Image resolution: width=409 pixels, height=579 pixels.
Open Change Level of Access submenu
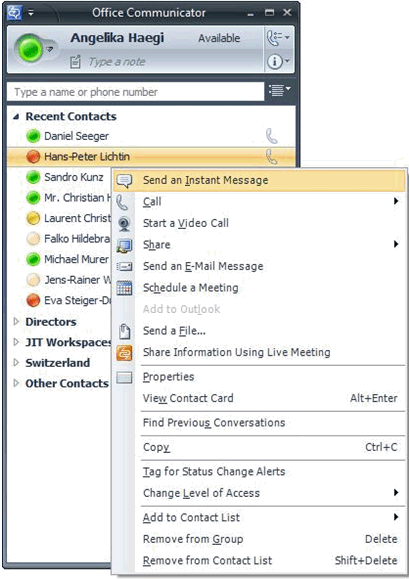(259, 493)
